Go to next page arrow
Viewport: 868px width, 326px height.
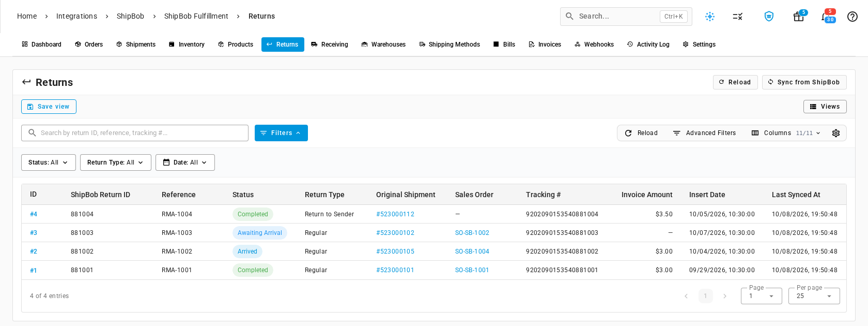725,296
